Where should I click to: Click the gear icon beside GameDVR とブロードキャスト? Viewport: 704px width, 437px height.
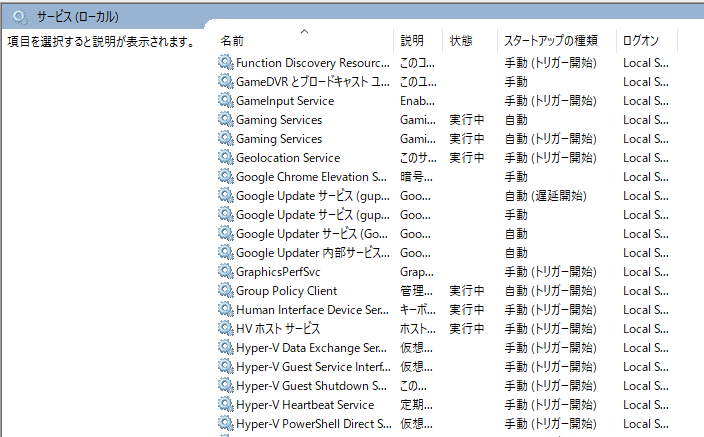click(x=226, y=81)
